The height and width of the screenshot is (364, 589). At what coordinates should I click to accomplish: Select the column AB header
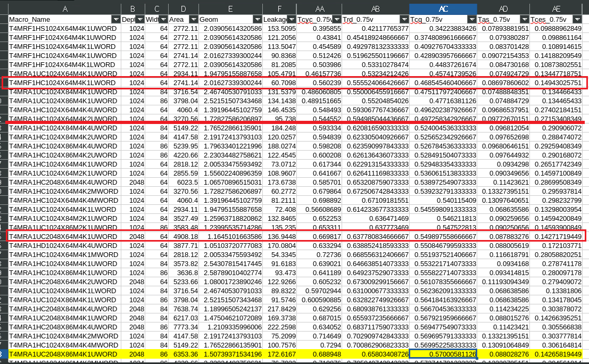(x=375, y=9)
